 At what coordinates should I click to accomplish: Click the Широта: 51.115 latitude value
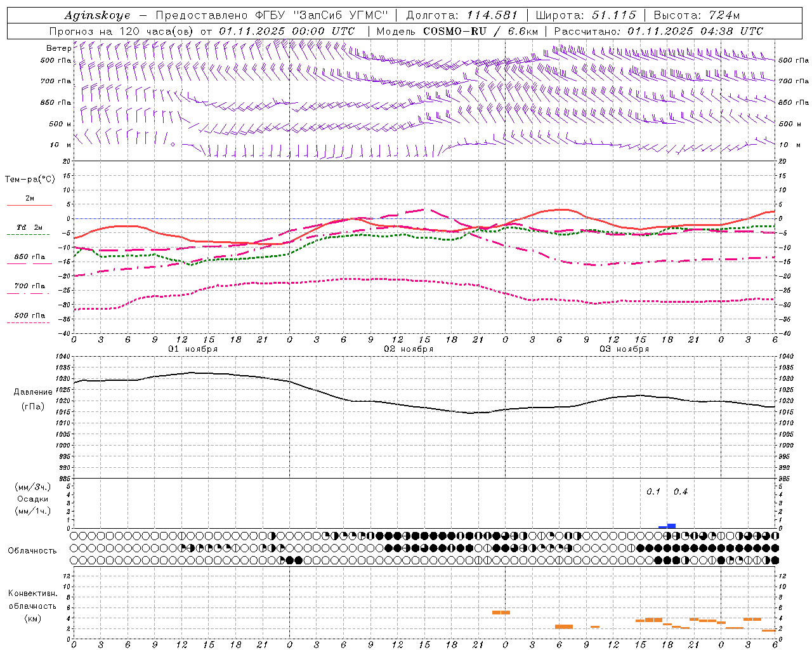click(x=586, y=15)
